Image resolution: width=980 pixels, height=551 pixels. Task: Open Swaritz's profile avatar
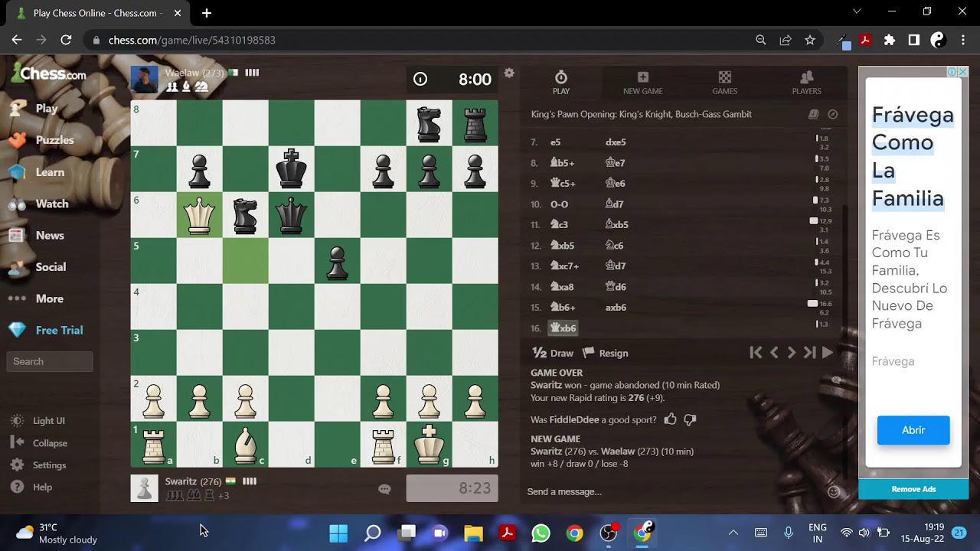[x=145, y=488]
